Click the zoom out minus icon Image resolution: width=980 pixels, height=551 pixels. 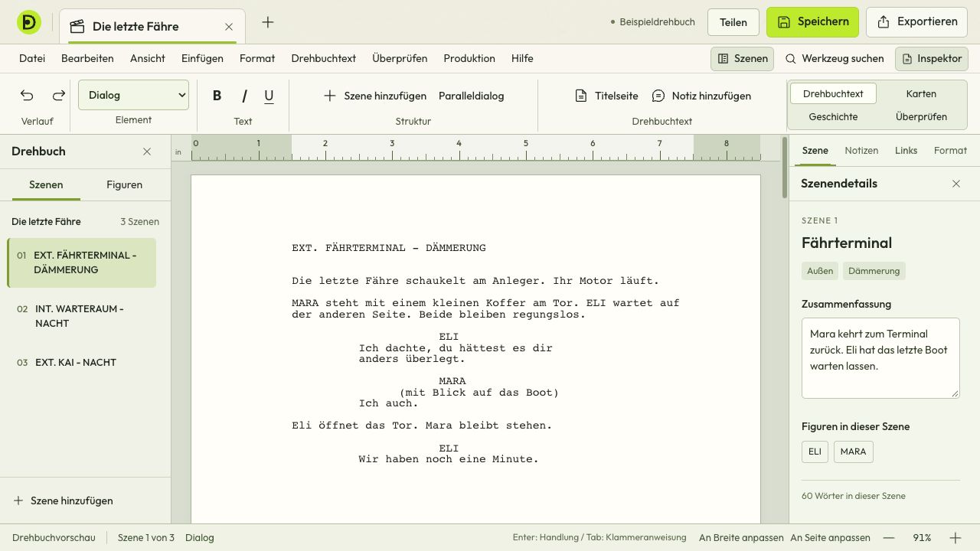coord(888,538)
